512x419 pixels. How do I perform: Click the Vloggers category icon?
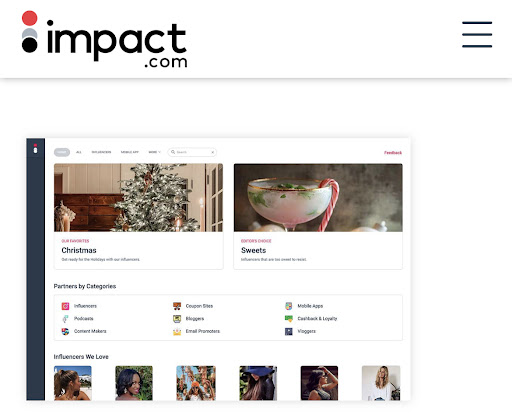289,331
